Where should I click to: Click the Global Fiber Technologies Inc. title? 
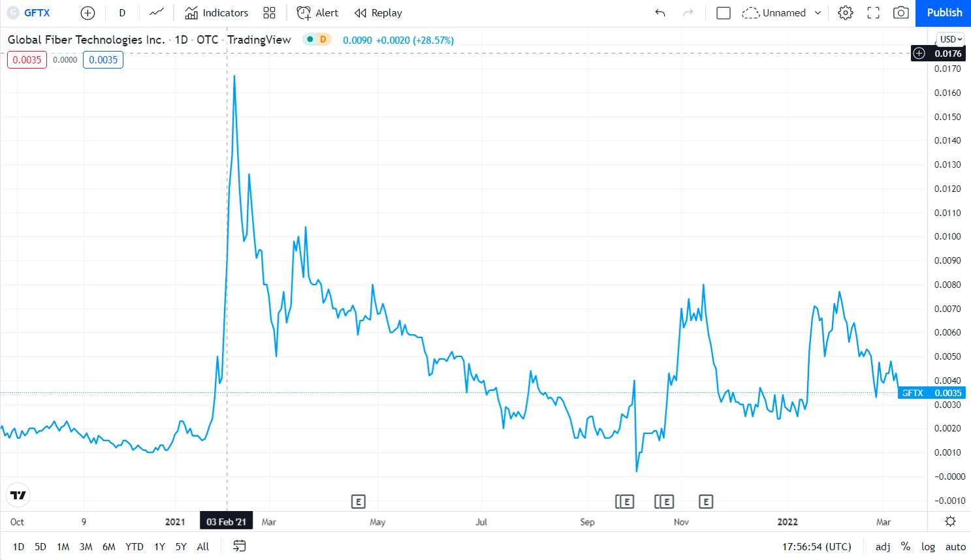point(86,40)
